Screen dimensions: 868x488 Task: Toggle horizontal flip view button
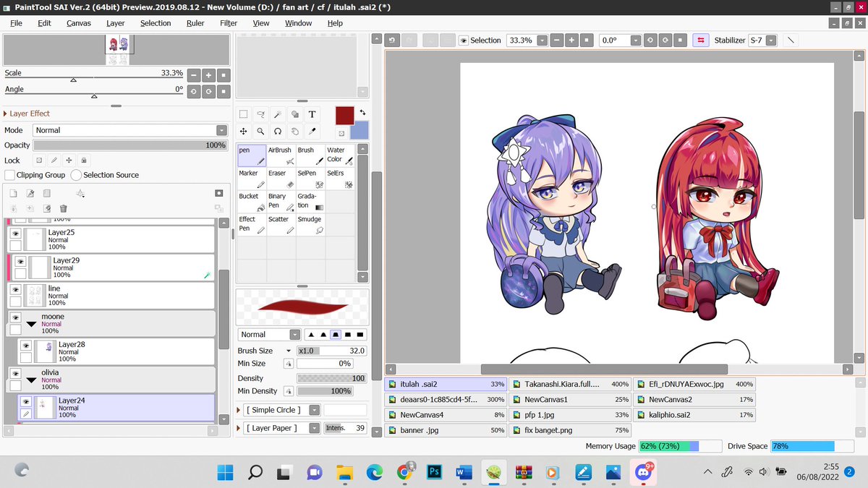tap(700, 40)
